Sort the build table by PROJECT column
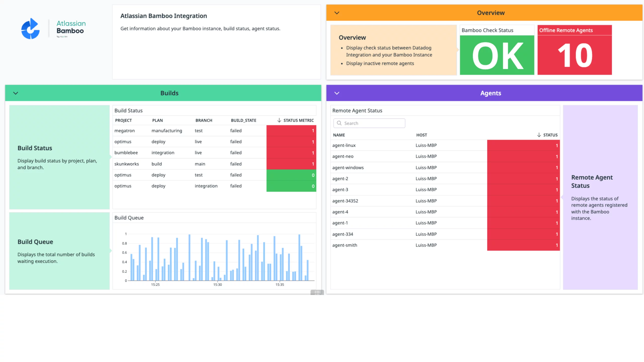This screenshot has width=644, height=362. click(123, 120)
